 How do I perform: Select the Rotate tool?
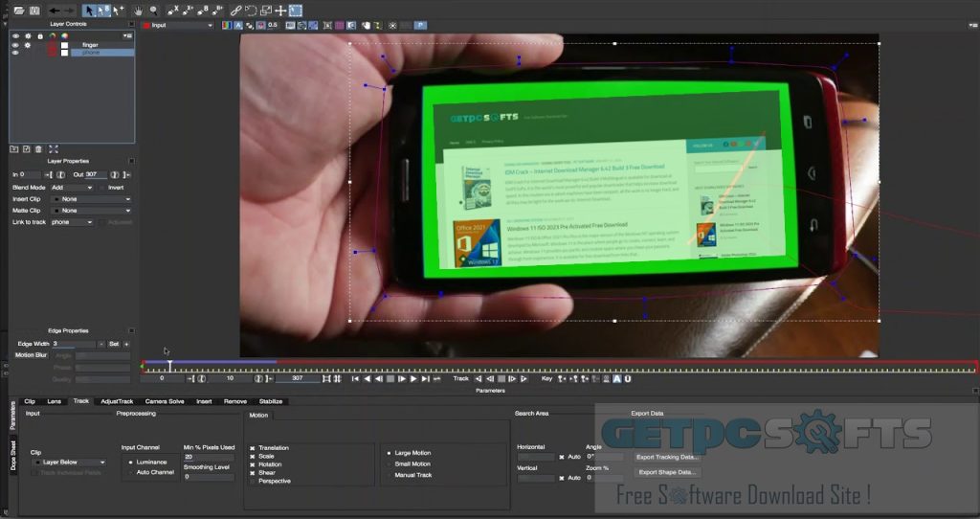pos(251,10)
